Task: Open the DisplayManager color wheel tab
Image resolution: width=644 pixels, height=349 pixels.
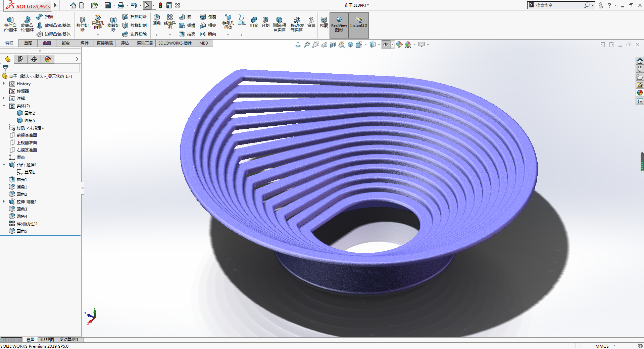Action: (x=48, y=59)
